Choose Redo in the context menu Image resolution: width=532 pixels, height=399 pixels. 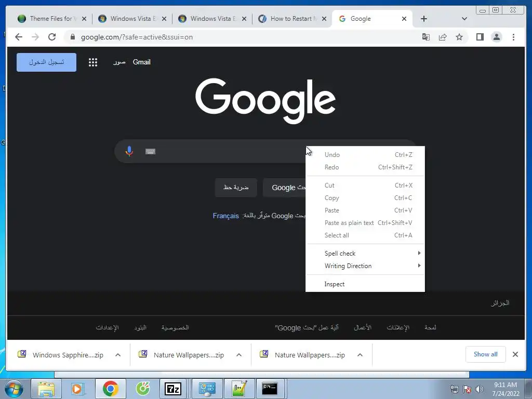pos(365,167)
